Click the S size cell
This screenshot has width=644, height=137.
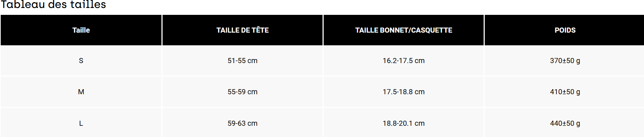[81, 61]
